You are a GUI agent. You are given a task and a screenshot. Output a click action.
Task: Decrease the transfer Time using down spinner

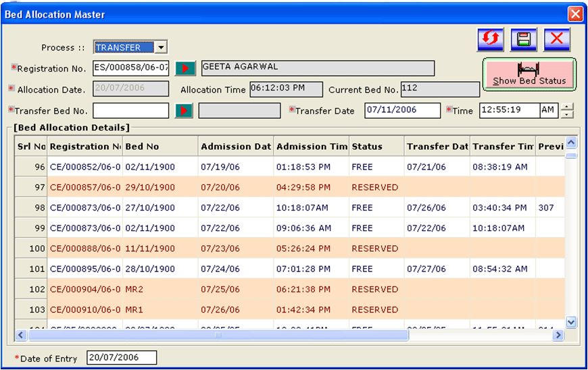567,114
